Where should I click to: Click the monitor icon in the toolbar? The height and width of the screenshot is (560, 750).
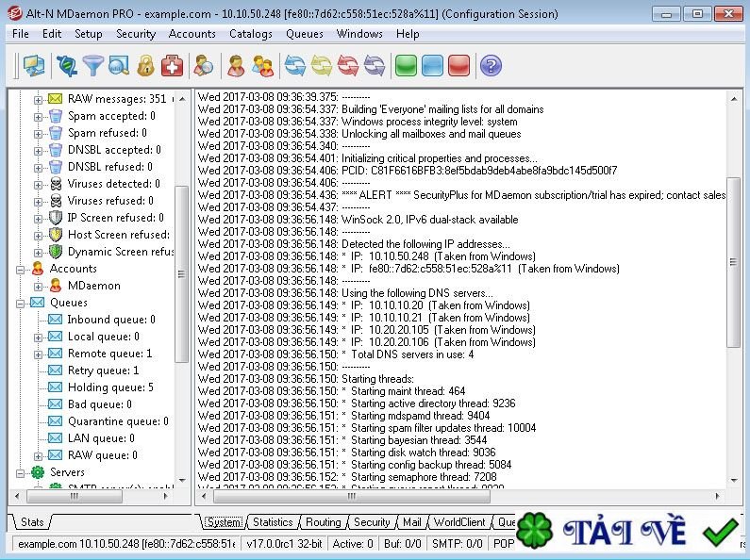33,66
